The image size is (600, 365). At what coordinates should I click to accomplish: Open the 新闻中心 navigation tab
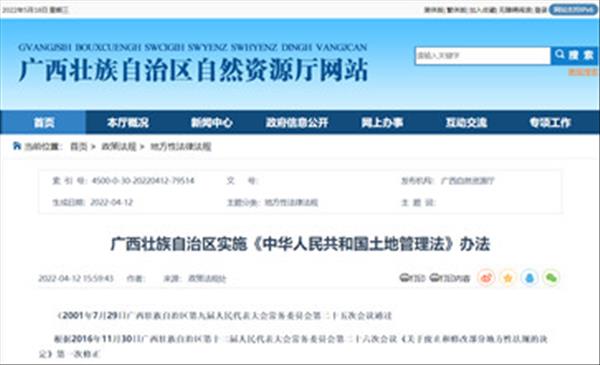point(212,122)
